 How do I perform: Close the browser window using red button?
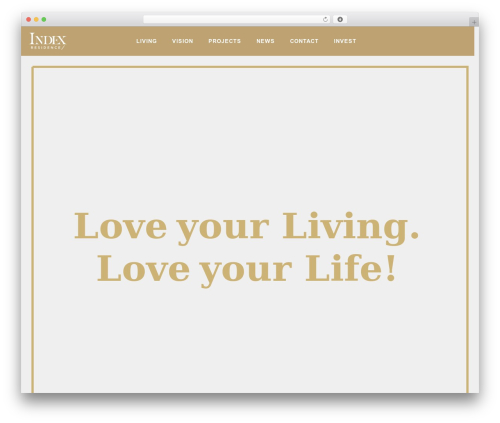29,19
